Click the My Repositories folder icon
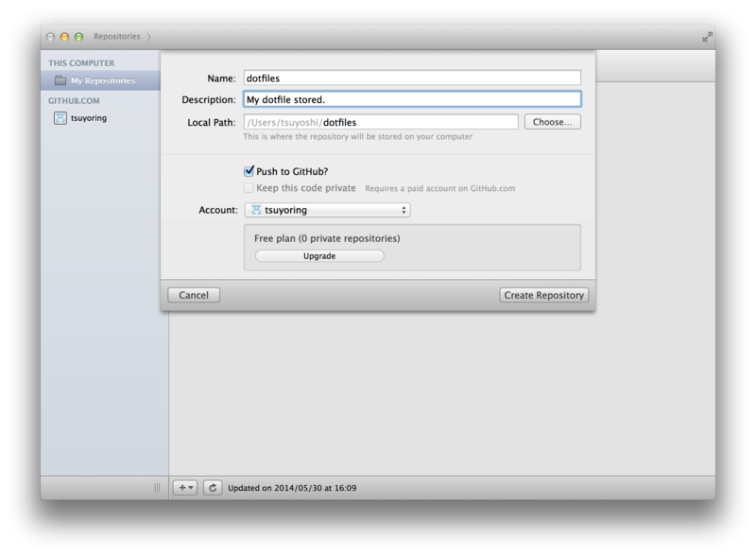Viewport: 756px width, 556px height. coord(60,80)
